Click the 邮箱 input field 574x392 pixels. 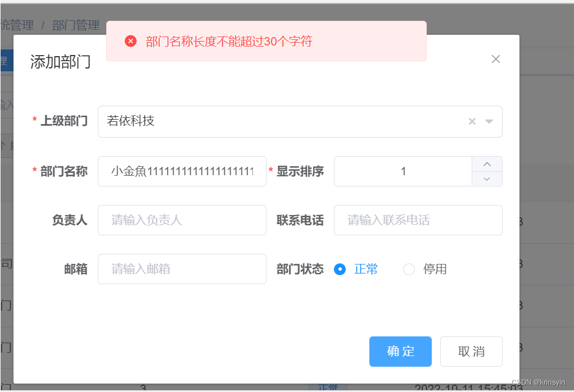pyautogui.click(x=182, y=269)
